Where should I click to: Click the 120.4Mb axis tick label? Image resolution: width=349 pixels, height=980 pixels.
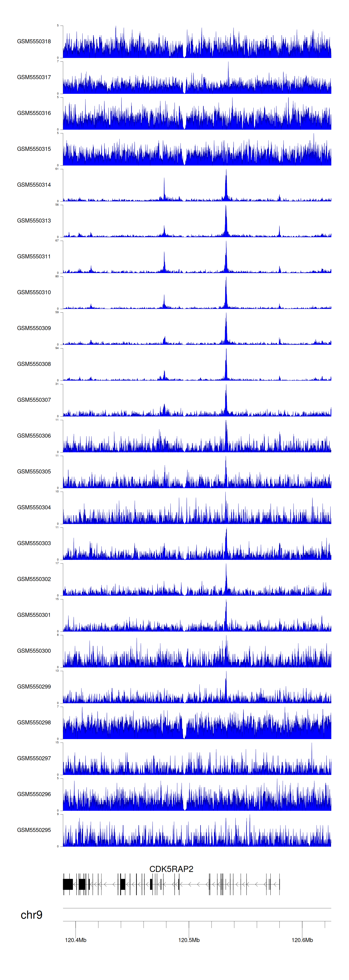click(x=76, y=940)
